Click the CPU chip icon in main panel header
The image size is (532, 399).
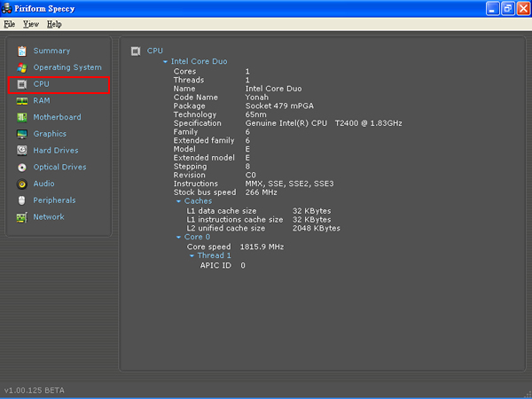(136, 51)
